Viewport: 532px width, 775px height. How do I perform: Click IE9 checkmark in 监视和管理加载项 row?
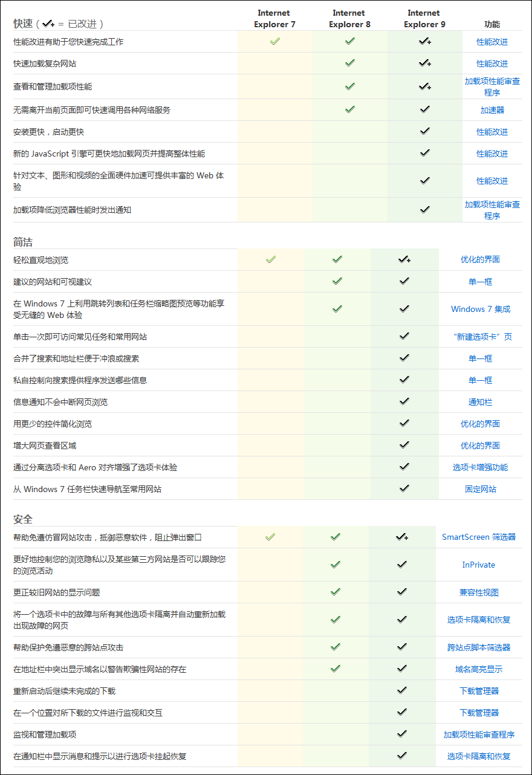[x=402, y=734]
